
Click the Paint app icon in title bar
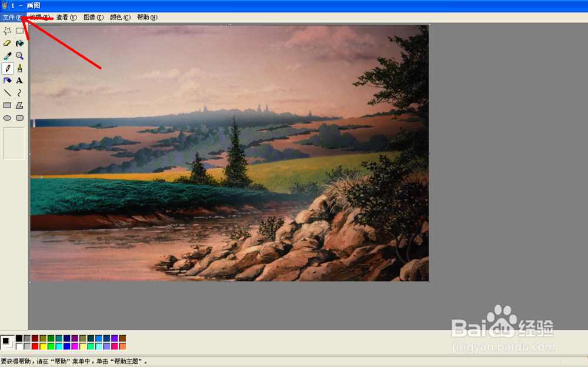coord(5,6)
